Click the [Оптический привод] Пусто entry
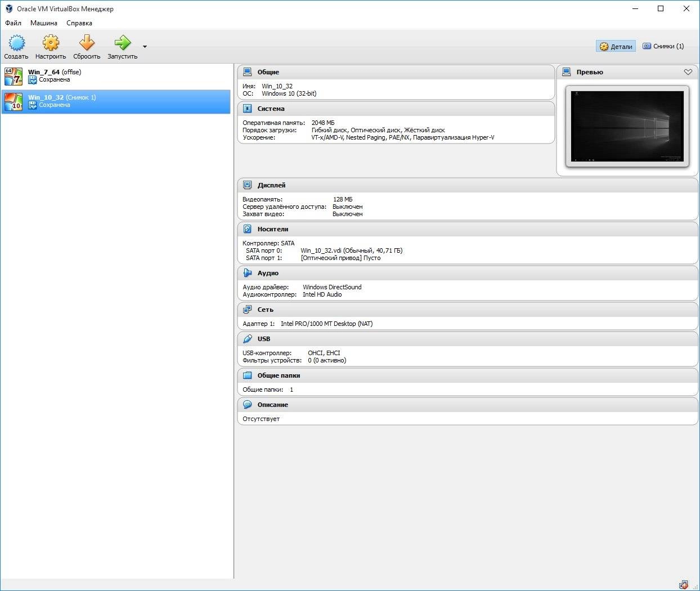The image size is (700, 591). click(340, 258)
